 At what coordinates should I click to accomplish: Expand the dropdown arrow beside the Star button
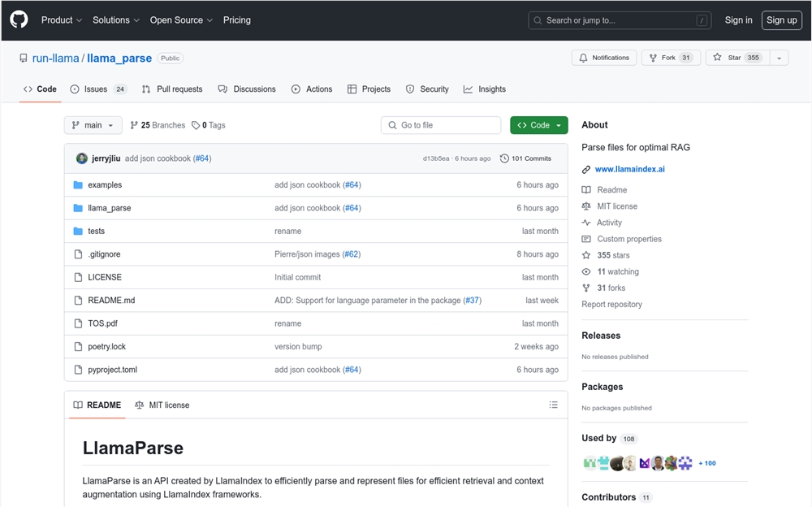click(779, 58)
